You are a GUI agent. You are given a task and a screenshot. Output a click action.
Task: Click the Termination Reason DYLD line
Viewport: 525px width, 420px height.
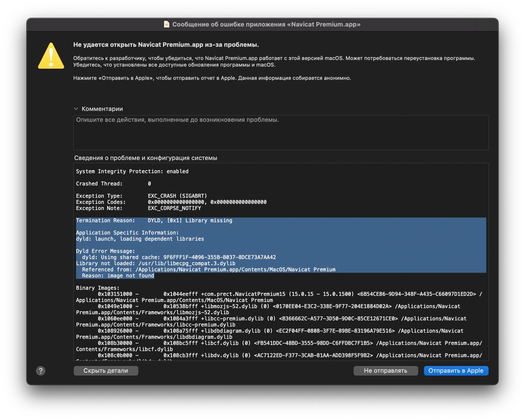point(154,221)
